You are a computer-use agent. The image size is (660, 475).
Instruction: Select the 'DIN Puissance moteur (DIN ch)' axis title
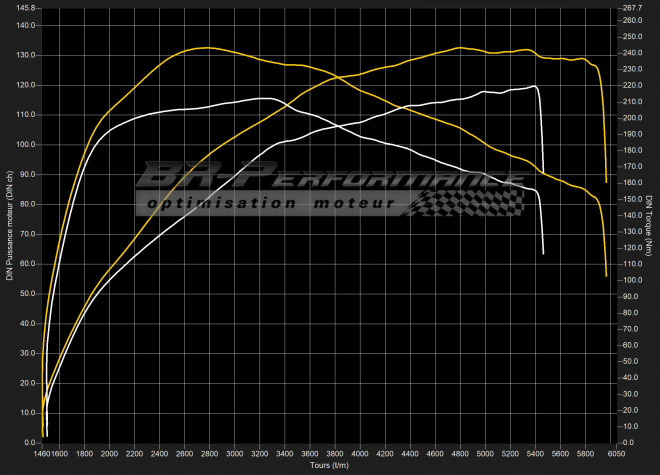[x=8, y=225]
